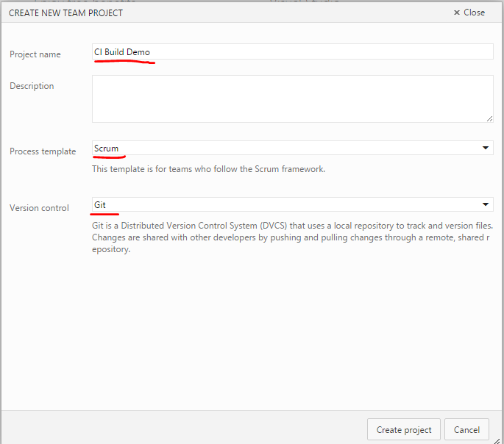504x444 pixels.
Task: Click the Process template dropdown arrow
Action: click(486, 148)
